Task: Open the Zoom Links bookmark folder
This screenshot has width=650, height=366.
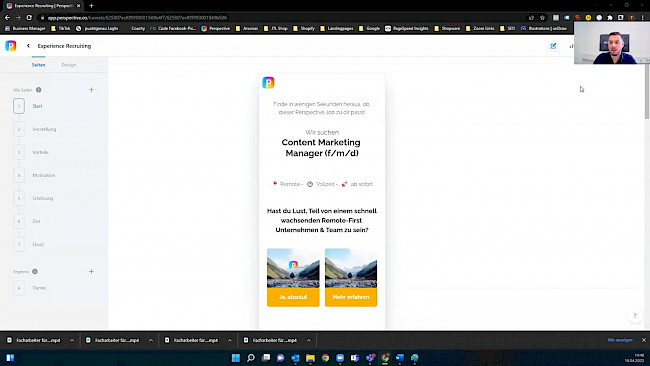Action: click(480, 29)
